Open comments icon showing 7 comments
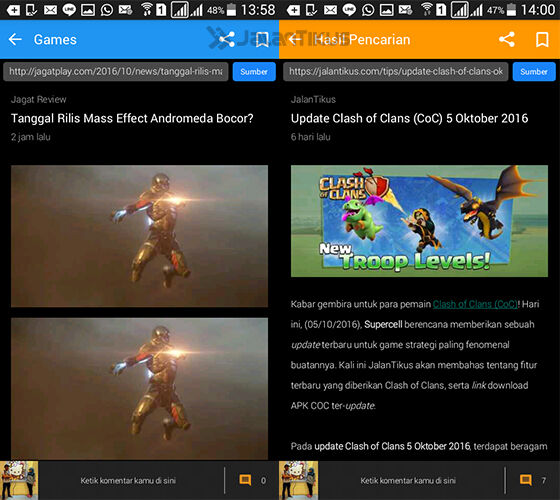The width and height of the screenshot is (560, 500). 525,480
